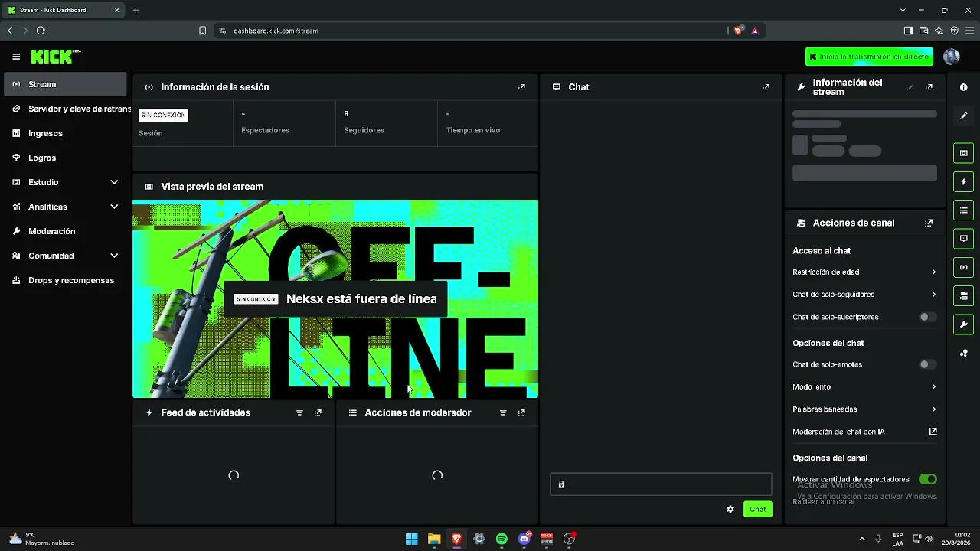The height and width of the screenshot is (551, 980).
Task: Pop out the Información de la sesión panel
Action: pos(521,87)
